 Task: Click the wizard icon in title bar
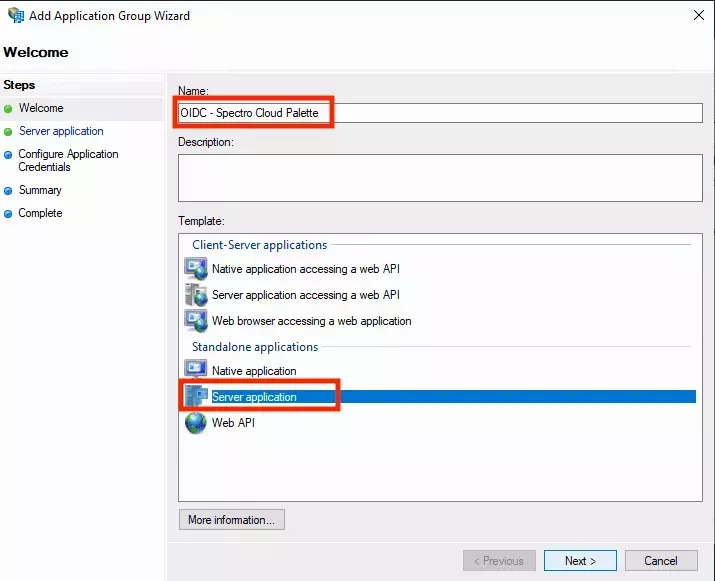coord(17,16)
